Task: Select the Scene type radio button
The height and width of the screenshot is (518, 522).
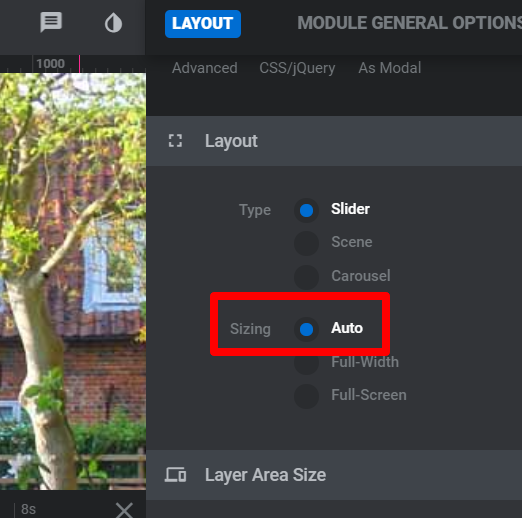Action: click(306, 243)
